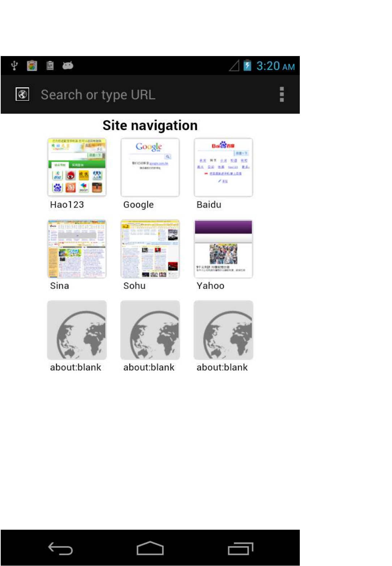Viewport: 392px width, 566px height.
Task: Open the Google site thumbnail
Action: tap(150, 167)
